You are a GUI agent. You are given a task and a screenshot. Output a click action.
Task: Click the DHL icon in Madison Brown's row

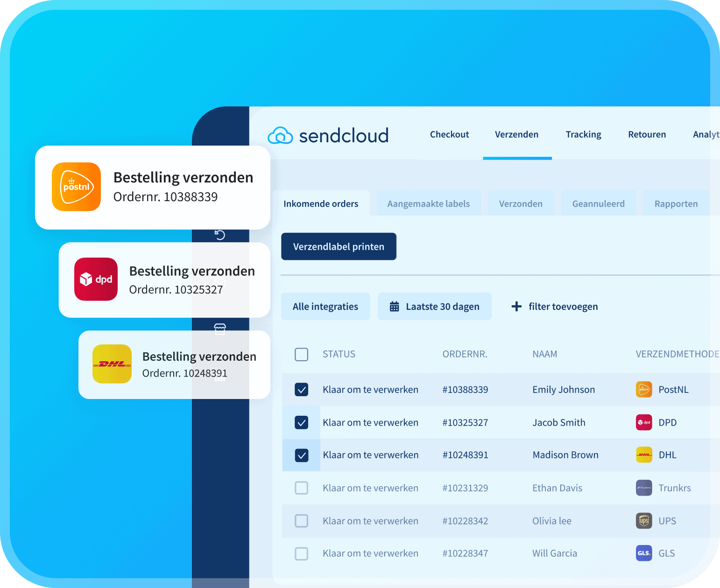[x=644, y=455]
